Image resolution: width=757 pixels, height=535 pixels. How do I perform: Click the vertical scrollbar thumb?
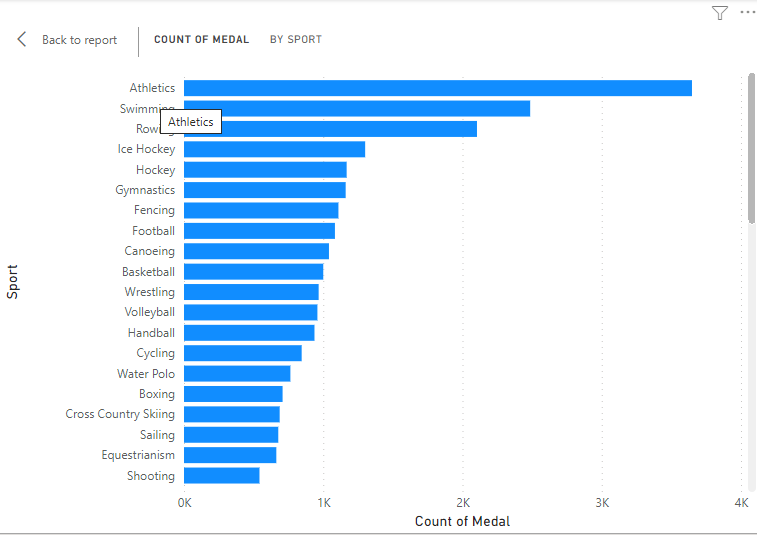751,147
